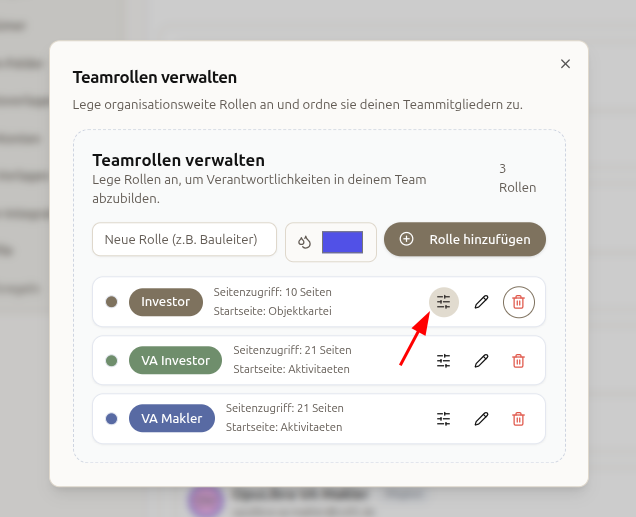Click the green VA Investor color dot

[x=112, y=360]
